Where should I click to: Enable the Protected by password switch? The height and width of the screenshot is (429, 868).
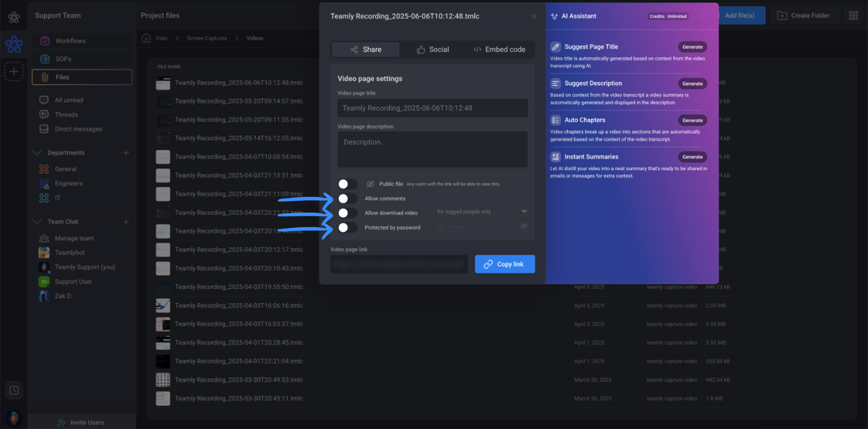[347, 228]
